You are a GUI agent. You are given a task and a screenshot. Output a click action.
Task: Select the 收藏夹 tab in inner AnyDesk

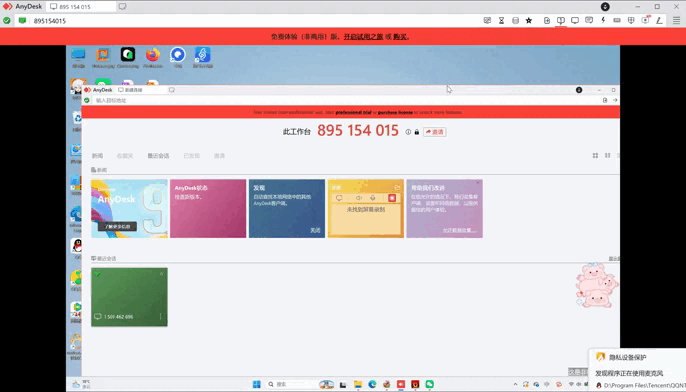pos(125,156)
